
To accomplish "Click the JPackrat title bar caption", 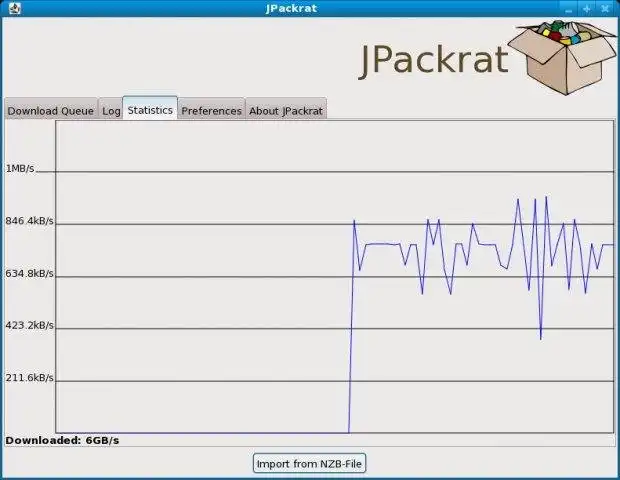I will 291,8.
